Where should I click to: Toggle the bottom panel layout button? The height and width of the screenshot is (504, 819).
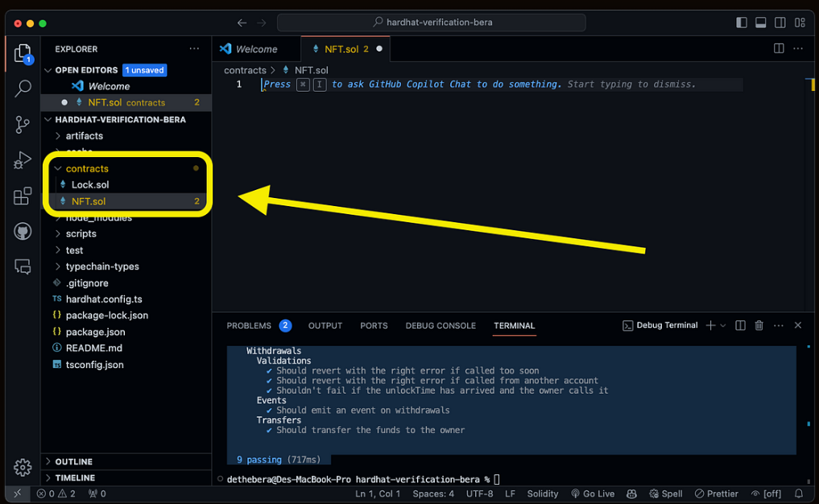coord(760,23)
